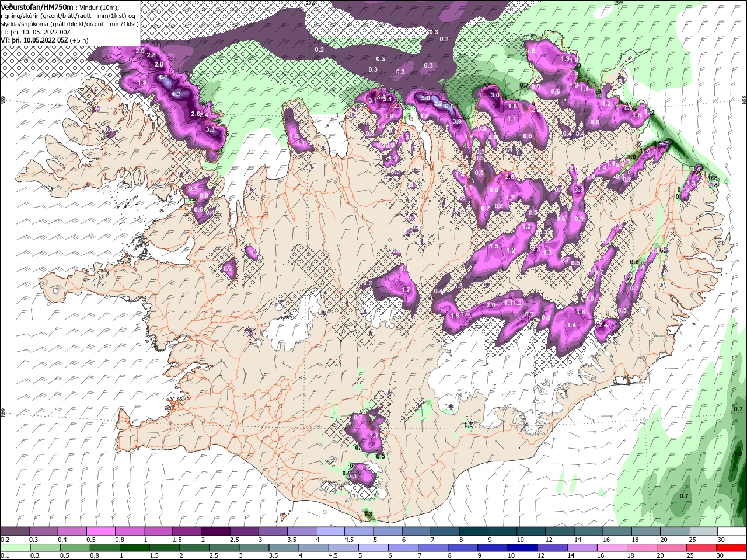This screenshot has height=560, width=747.
Task: Click the 0.1 label in the bottom legend
Action: click(x=5, y=556)
